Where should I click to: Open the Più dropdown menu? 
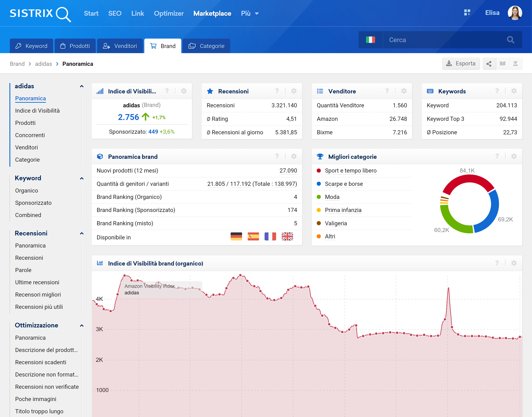point(250,13)
